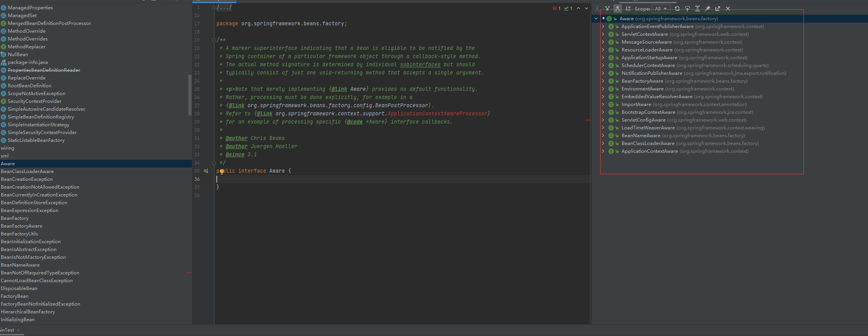The image size is (868, 336).
Task: Toggle alphabetical sorting in hierarchy panel
Action: [x=628, y=9]
